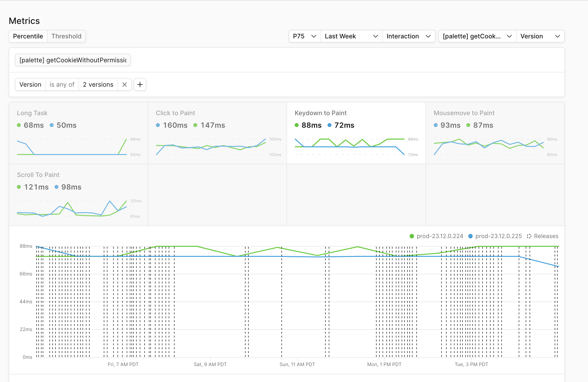Click the blue dot next to 72ms
588x382 pixels.
[x=329, y=125]
